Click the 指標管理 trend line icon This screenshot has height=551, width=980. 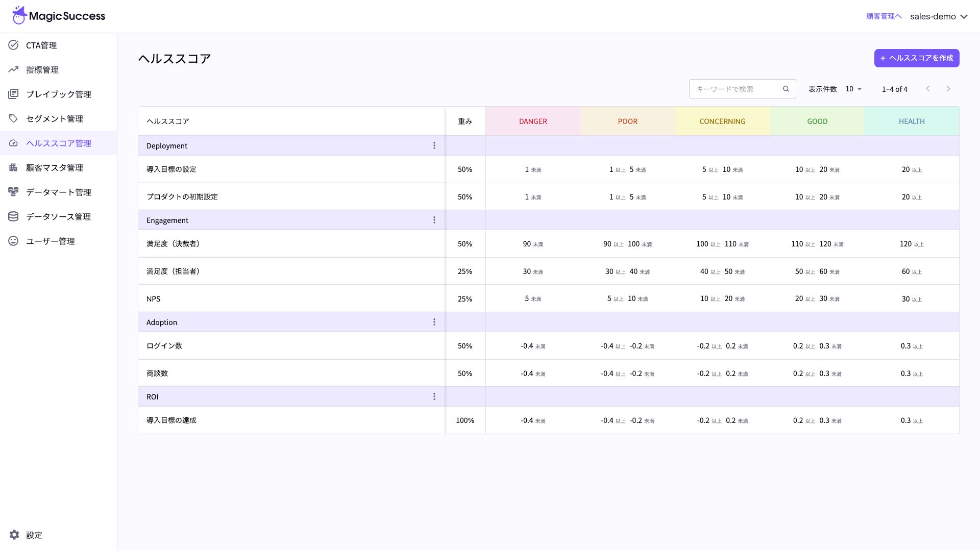[x=13, y=69]
